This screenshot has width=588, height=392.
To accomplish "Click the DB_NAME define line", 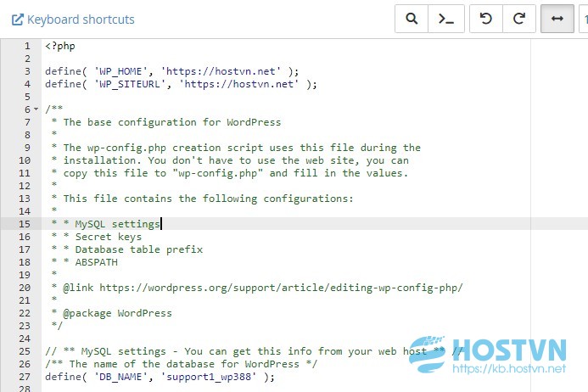I will [x=160, y=377].
